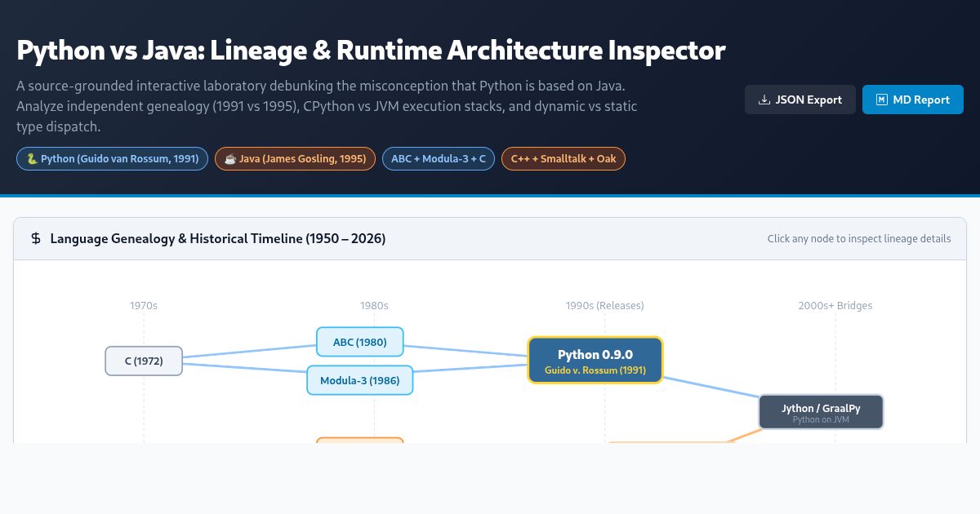The height and width of the screenshot is (514, 980).
Task: Click the download icon in JSON Export
Action: [764, 100]
